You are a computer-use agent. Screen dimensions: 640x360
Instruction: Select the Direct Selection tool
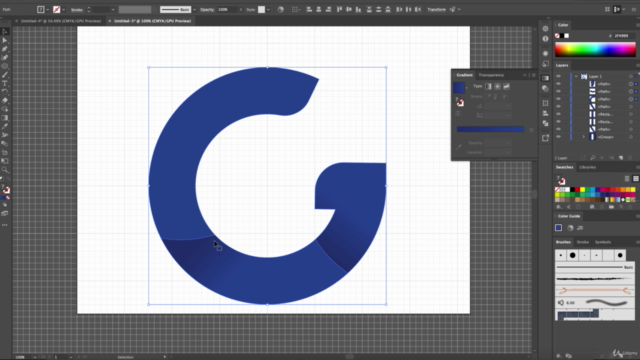[5, 40]
